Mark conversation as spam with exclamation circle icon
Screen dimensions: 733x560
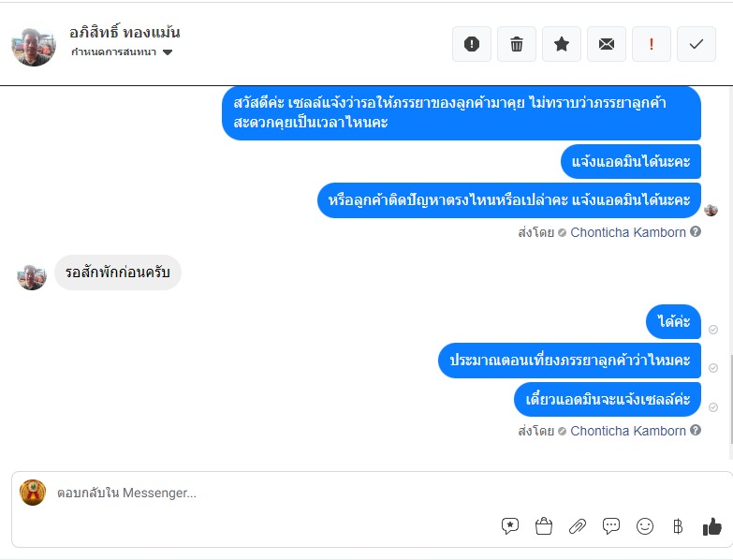471,44
